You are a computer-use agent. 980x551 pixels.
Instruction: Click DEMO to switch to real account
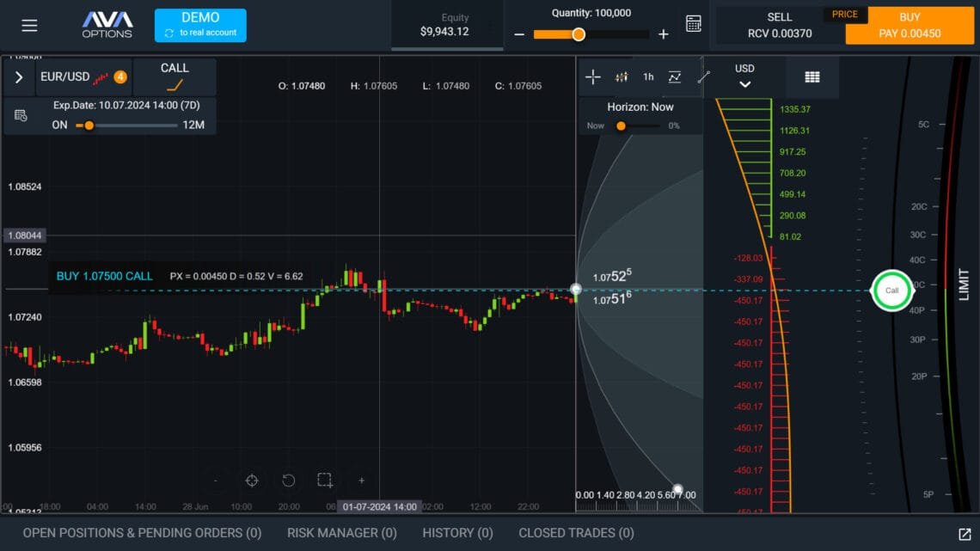(x=200, y=25)
